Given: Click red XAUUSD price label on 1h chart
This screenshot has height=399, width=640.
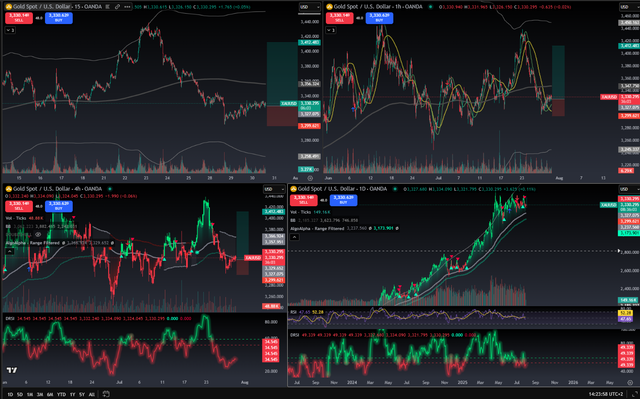Looking at the screenshot, I should coord(609,97).
